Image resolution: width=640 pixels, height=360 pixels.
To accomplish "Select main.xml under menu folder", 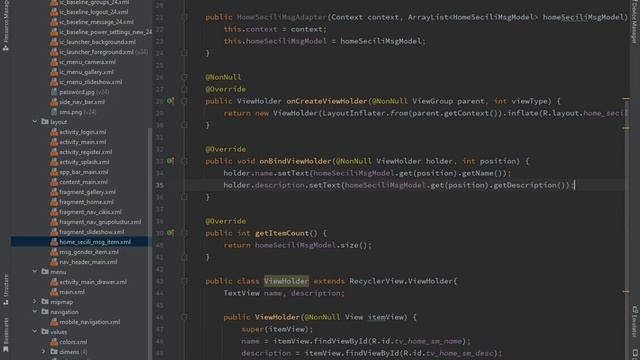I will (x=68, y=292).
